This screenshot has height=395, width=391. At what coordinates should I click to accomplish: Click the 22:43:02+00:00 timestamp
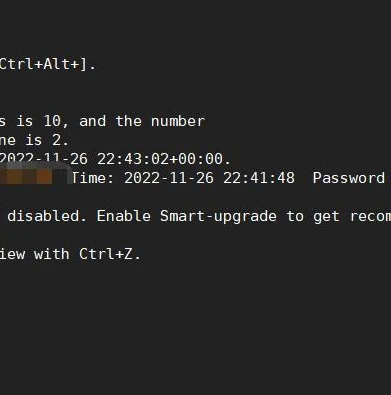(160, 159)
